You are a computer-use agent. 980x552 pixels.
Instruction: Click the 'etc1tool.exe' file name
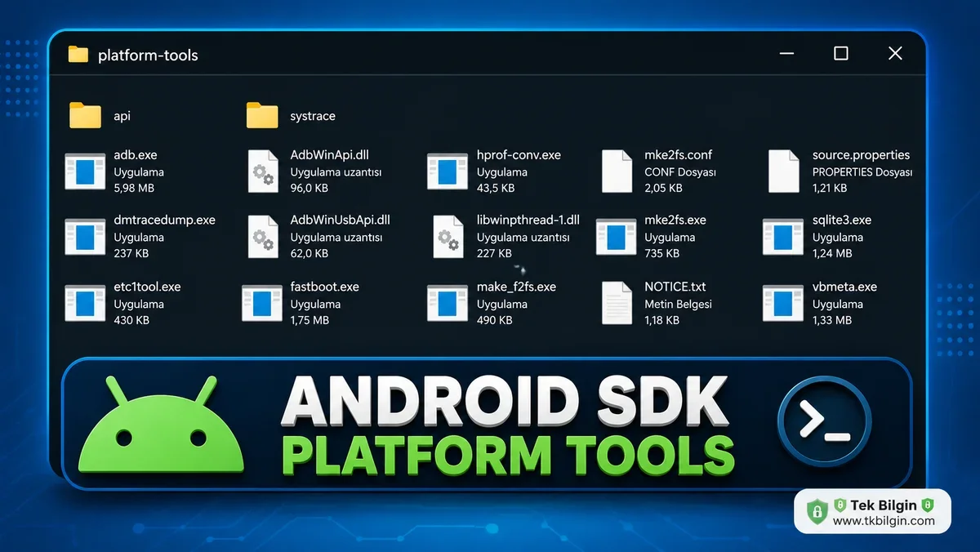148,287
